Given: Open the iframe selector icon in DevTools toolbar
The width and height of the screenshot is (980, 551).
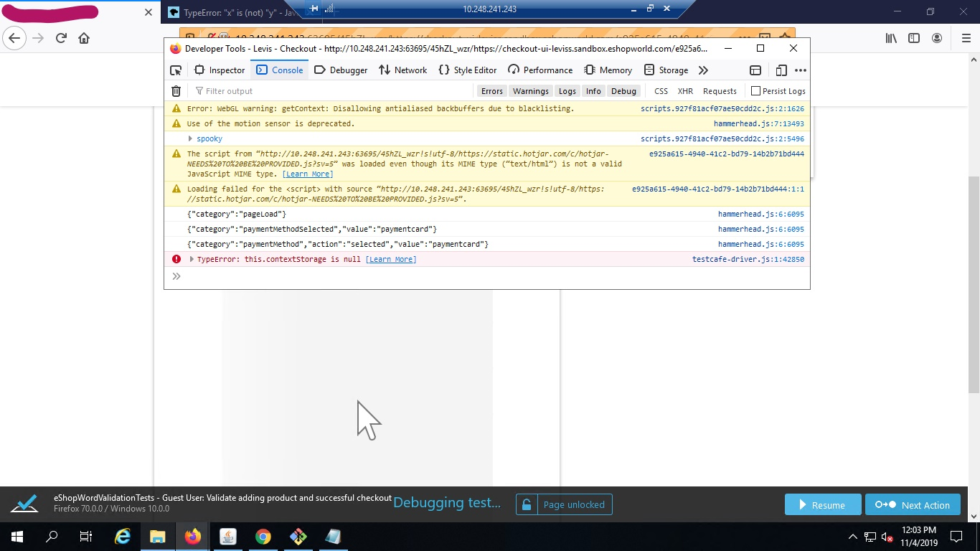Looking at the screenshot, I should coord(755,70).
